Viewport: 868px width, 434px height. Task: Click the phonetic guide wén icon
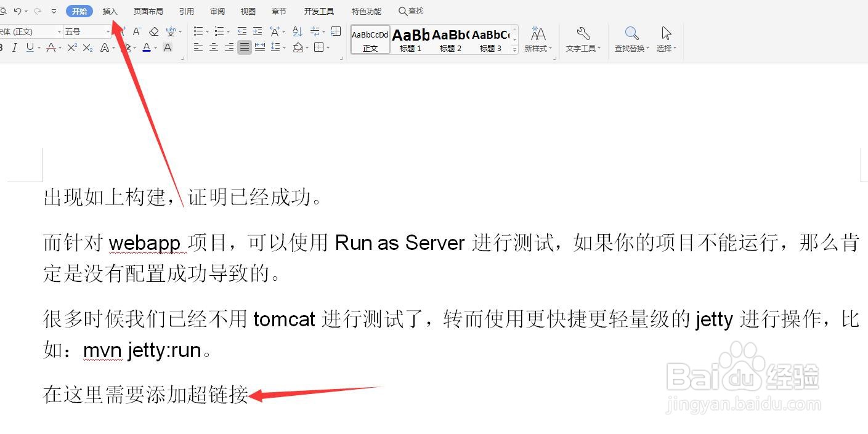click(x=171, y=31)
